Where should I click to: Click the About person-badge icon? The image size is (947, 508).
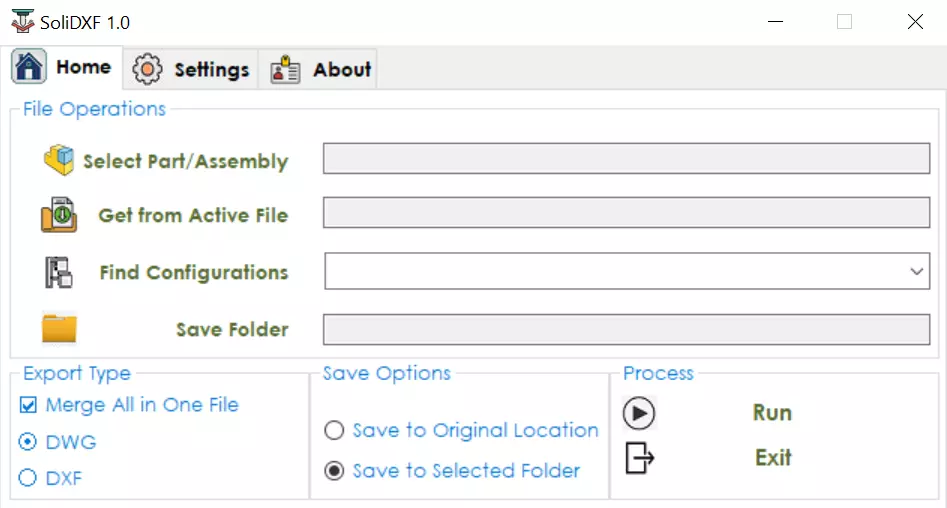coord(286,69)
